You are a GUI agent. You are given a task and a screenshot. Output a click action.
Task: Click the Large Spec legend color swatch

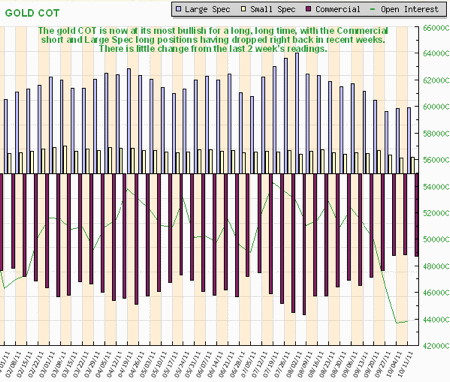(x=179, y=9)
